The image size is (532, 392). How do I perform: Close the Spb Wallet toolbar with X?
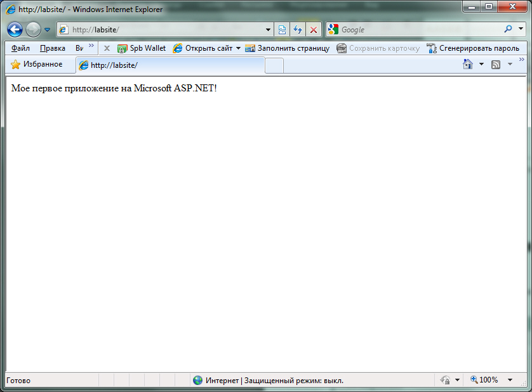[107, 48]
